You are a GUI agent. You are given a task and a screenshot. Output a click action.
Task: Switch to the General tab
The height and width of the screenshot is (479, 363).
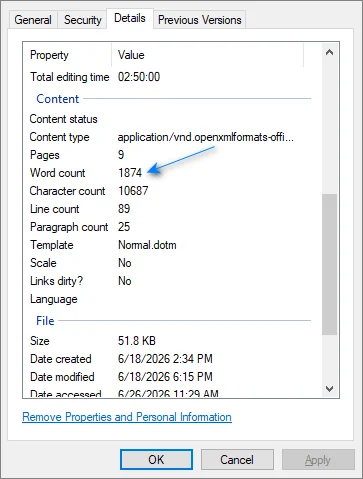coord(33,20)
